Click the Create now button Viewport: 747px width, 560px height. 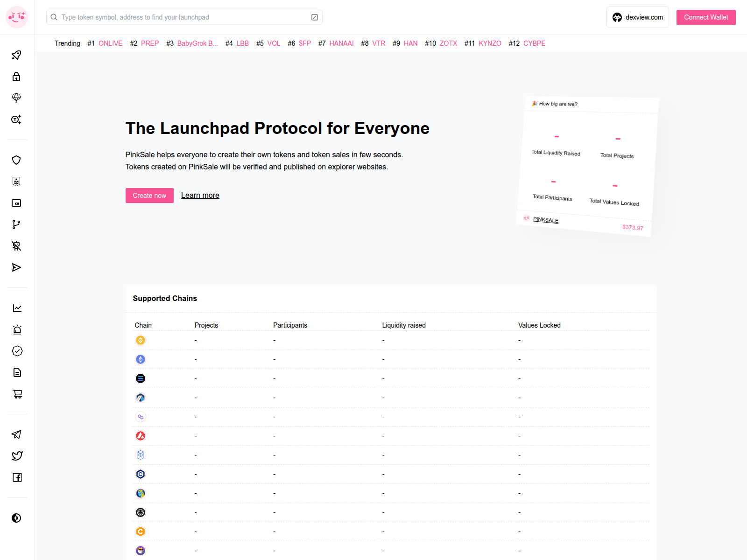pyautogui.click(x=149, y=196)
